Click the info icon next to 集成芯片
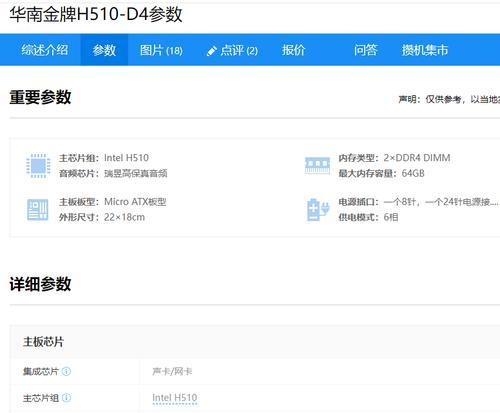This screenshot has height=413, width=500. coord(66,371)
